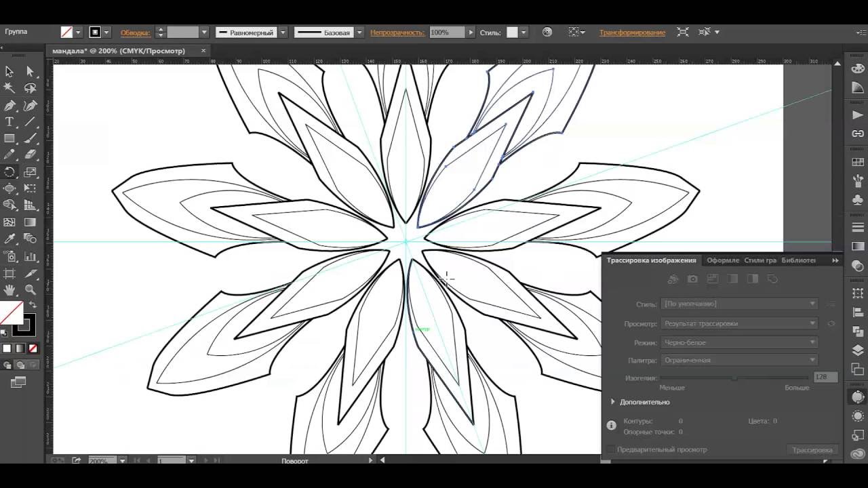Select the Zoom tool
868x488 pixels.
pyautogui.click(x=30, y=290)
